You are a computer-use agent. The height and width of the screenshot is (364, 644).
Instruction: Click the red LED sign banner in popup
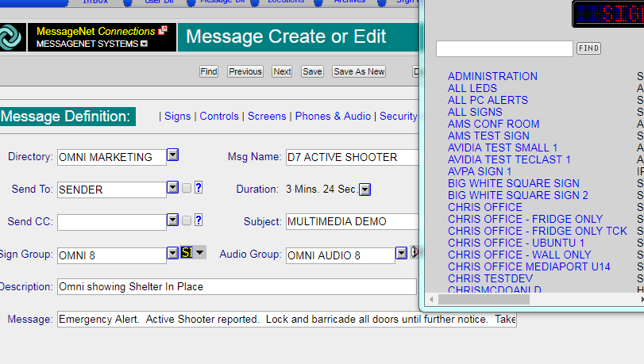click(x=609, y=14)
